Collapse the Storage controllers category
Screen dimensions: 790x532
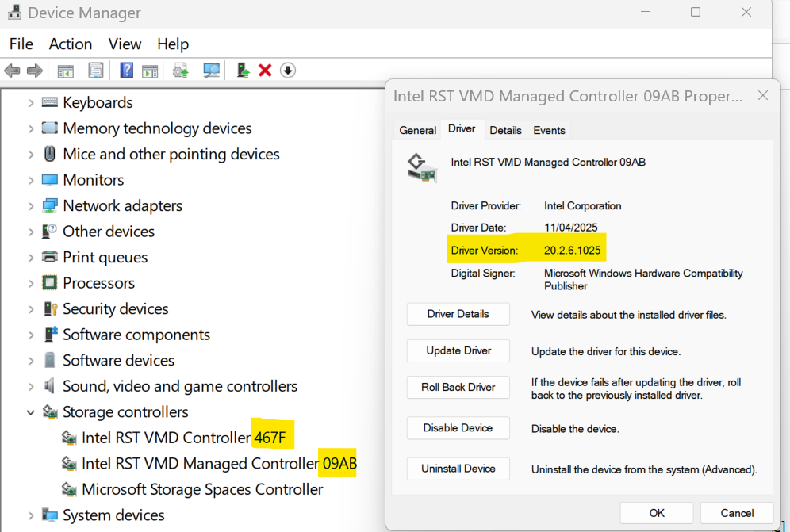click(x=31, y=412)
